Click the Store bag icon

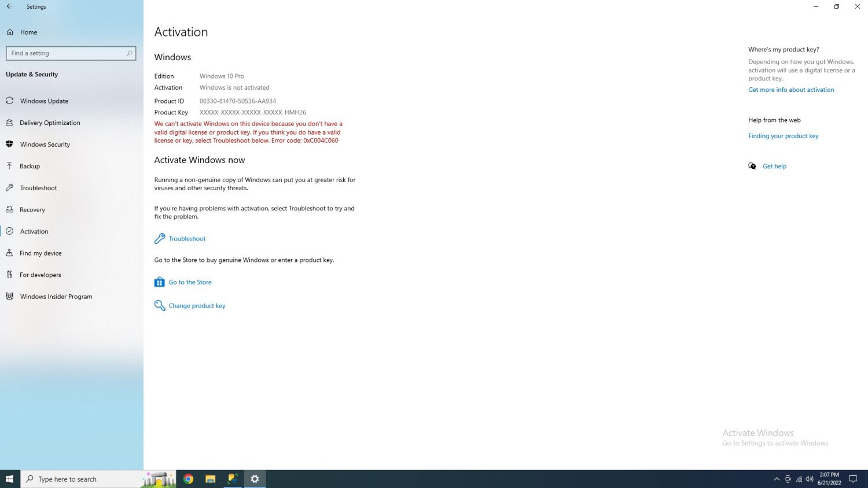pyautogui.click(x=160, y=282)
